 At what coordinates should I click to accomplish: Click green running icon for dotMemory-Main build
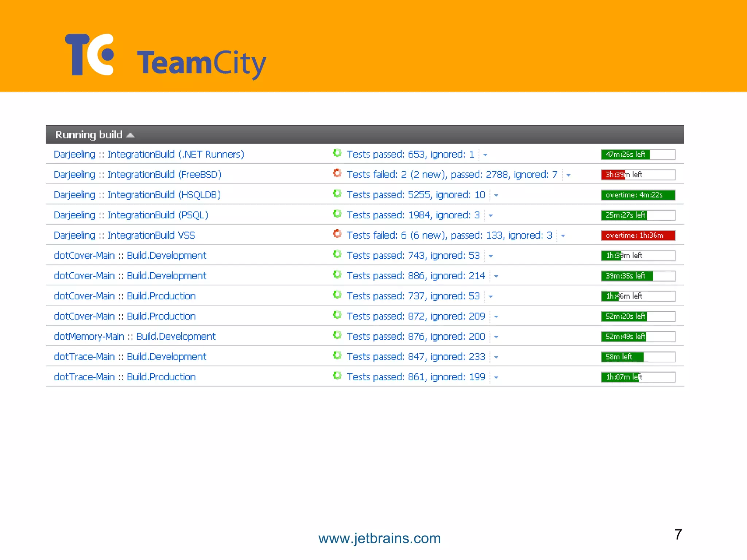tap(337, 335)
